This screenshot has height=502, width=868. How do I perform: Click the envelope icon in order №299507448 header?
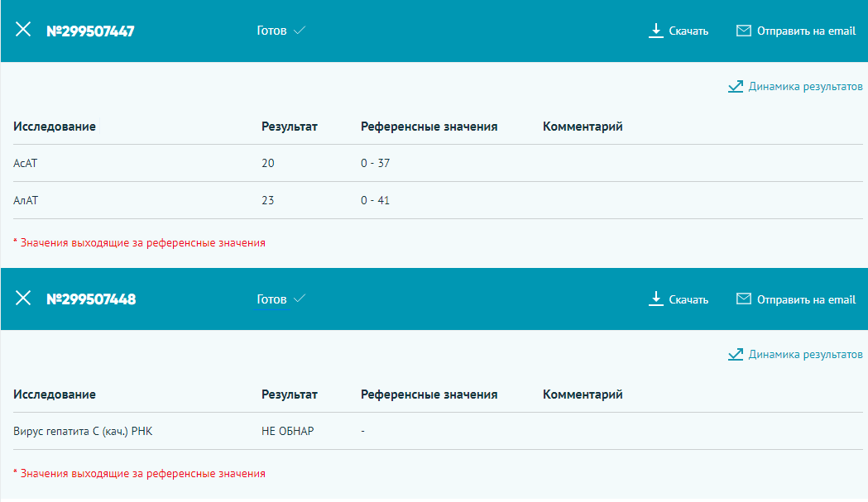click(743, 299)
